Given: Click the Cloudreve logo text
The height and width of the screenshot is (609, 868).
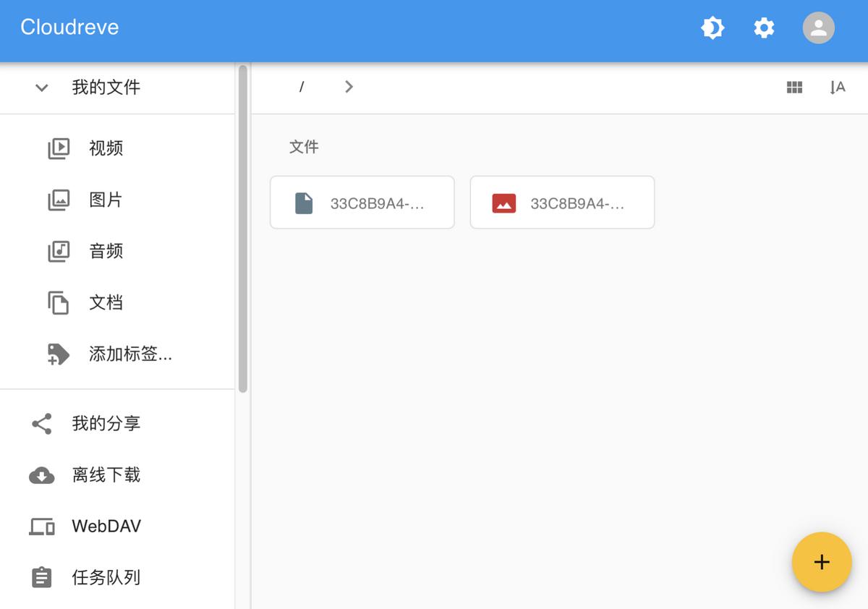Looking at the screenshot, I should (69, 27).
